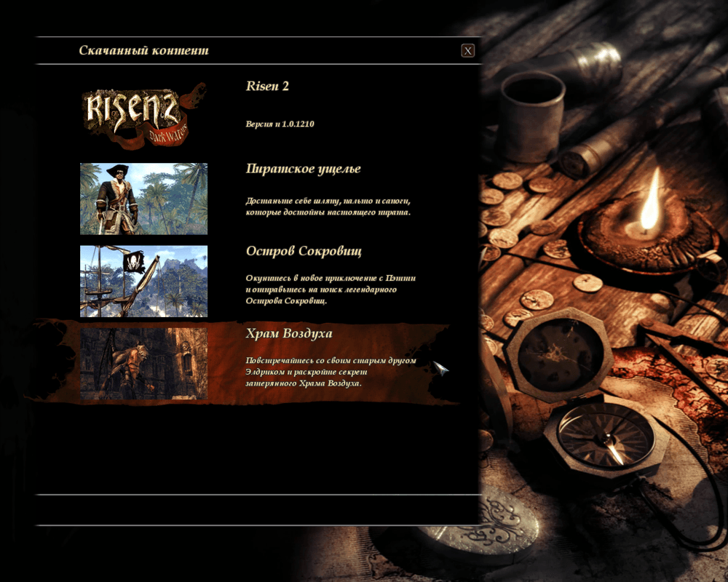Select the Остров Сокровищ title
The width and height of the screenshot is (728, 582).
click(x=304, y=251)
